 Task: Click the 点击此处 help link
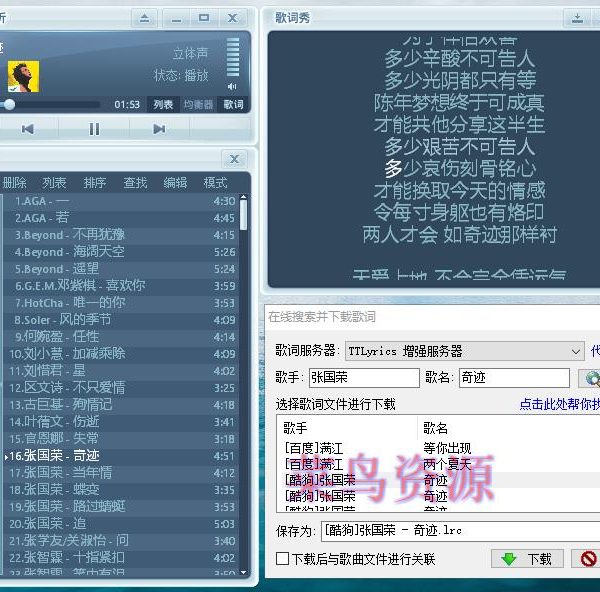click(559, 404)
